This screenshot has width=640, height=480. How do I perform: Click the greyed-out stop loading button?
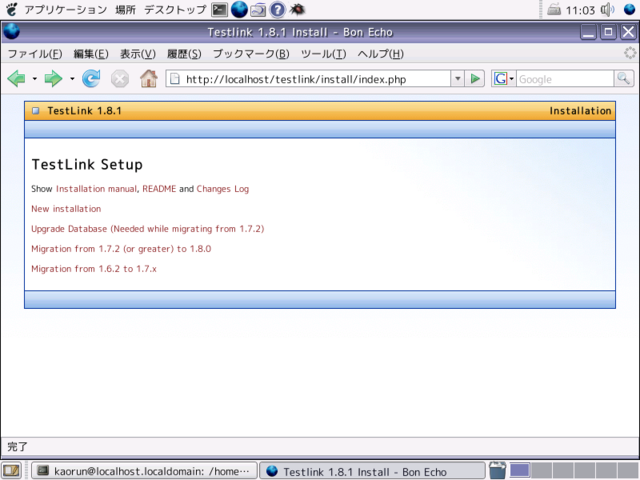(x=120, y=79)
